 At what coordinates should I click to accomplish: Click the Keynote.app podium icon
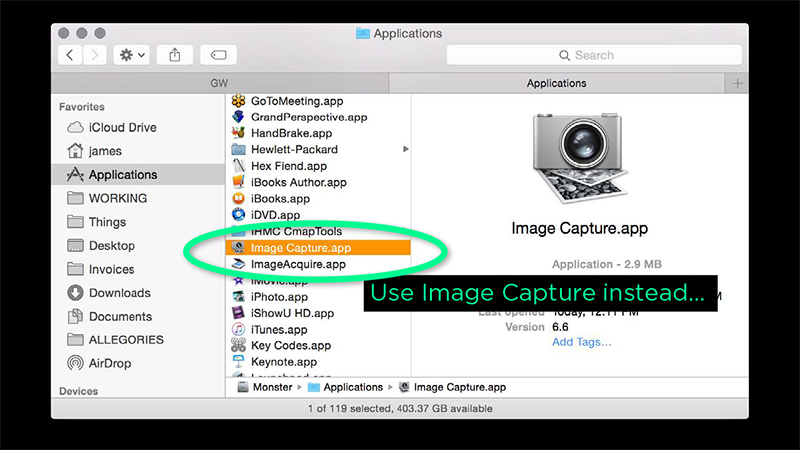click(238, 362)
